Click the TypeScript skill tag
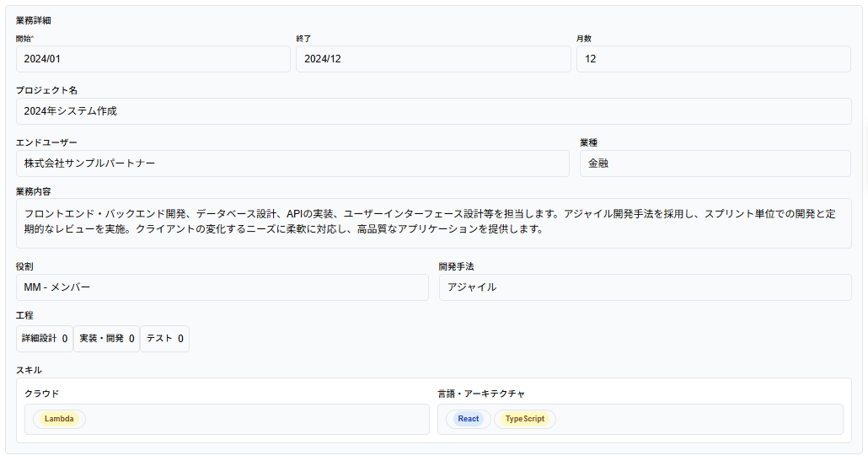Image resolution: width=868 pixels, height=461 pixels. coord(525,419)
